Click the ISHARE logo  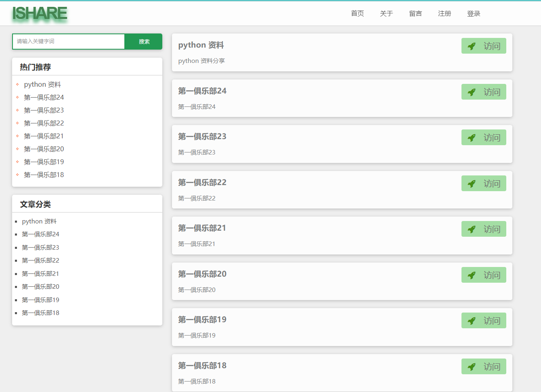(40, 13)
